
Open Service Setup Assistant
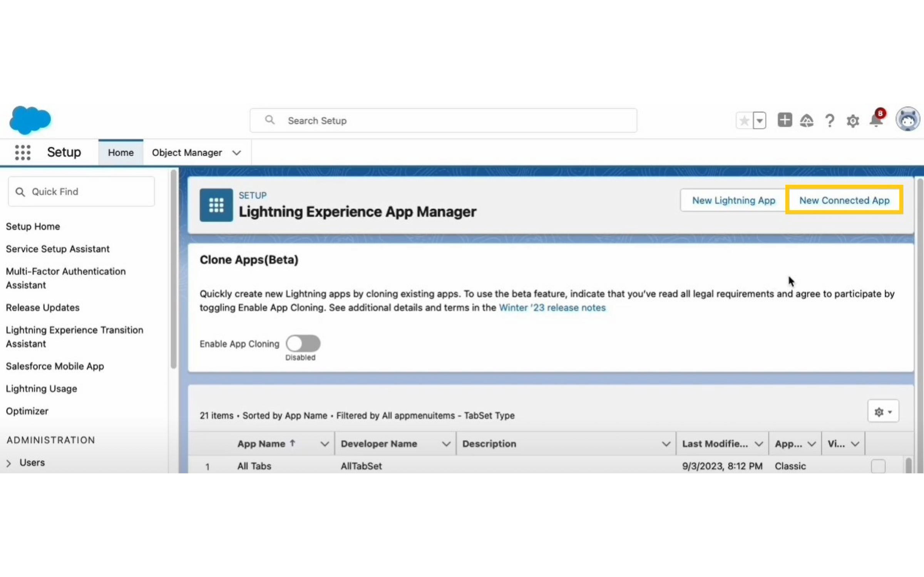tap(58, 249)
